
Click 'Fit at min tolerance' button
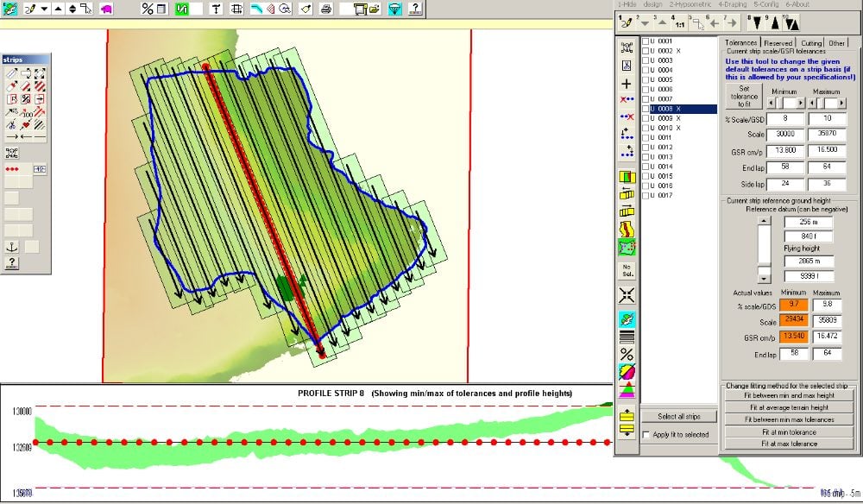click(790, 432)
